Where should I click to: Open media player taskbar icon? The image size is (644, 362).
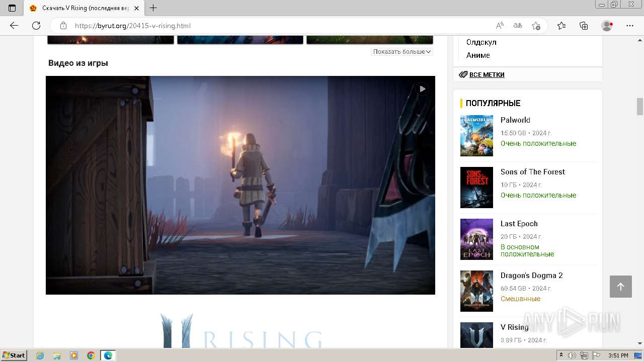click(x=74, y=355)
